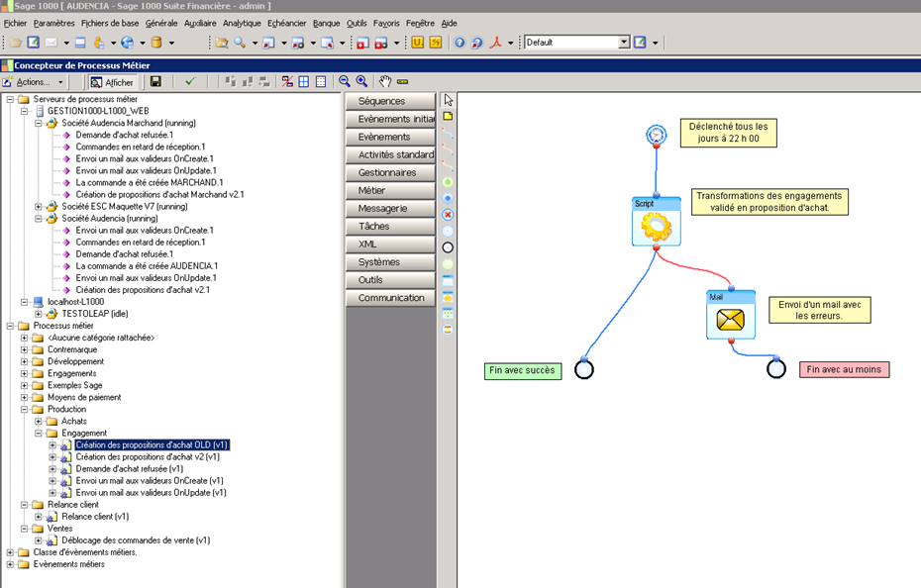921x588 pixels.
Task: Expand the TESTOLEAP (idle) node
Action: tap(39, 314)
